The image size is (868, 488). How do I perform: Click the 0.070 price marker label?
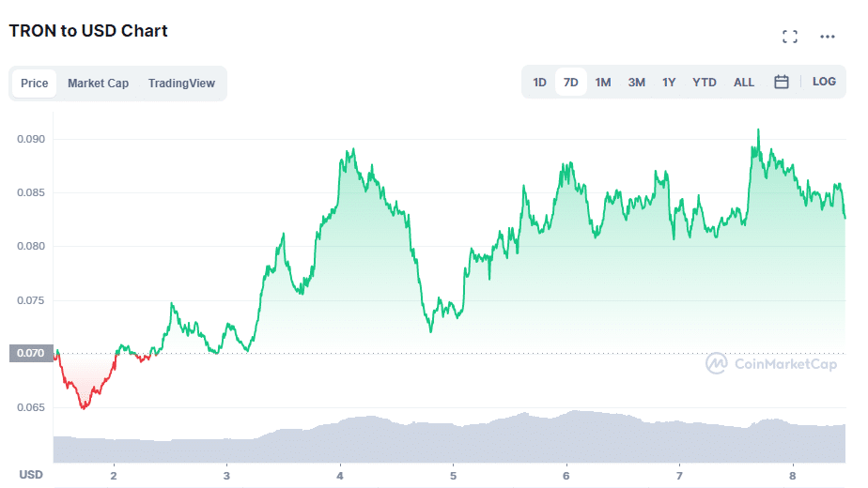click(31, 353)
